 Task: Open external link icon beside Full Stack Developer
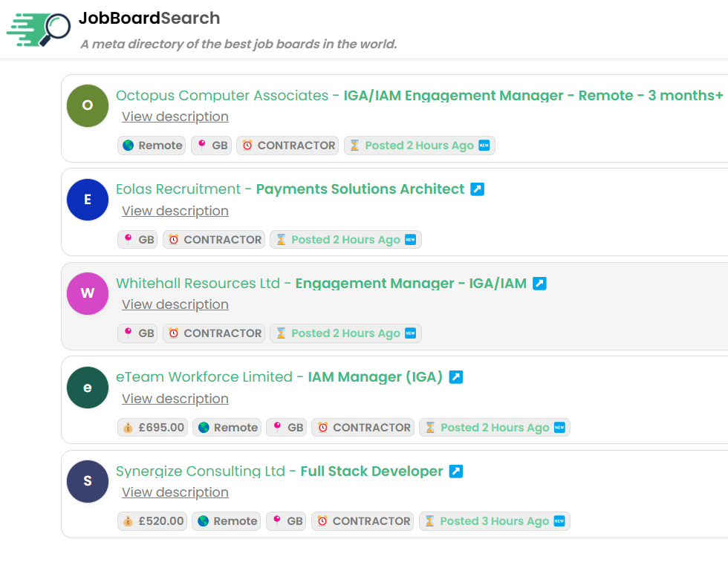(456, 471)
